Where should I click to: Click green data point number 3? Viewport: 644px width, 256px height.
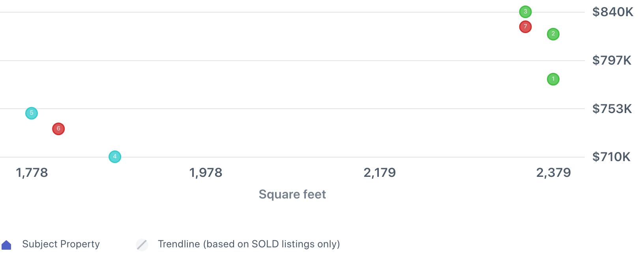pyautogui.click(x=525, y=12)
